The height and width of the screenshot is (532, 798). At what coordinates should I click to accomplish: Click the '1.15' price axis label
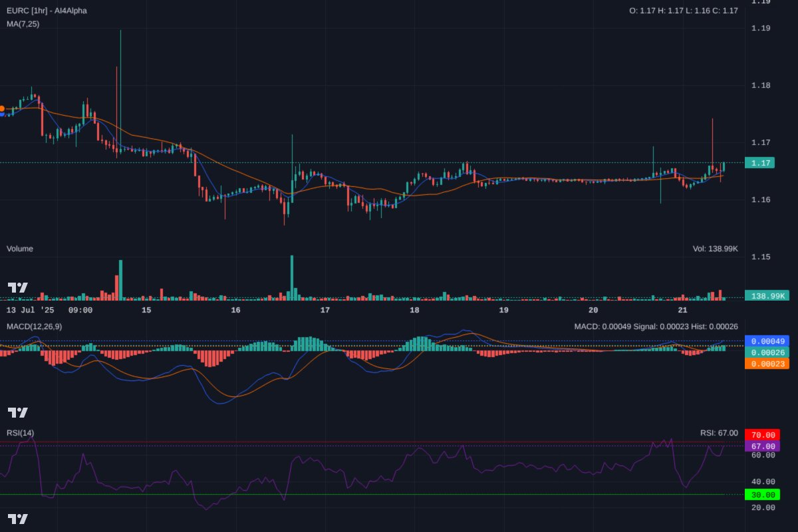761,257
